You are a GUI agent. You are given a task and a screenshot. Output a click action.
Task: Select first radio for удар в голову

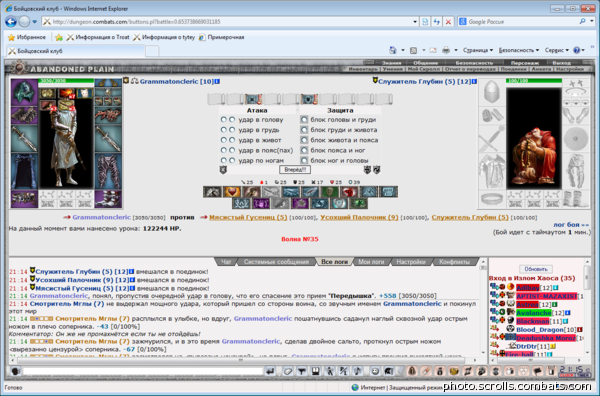tap(223, 120)
